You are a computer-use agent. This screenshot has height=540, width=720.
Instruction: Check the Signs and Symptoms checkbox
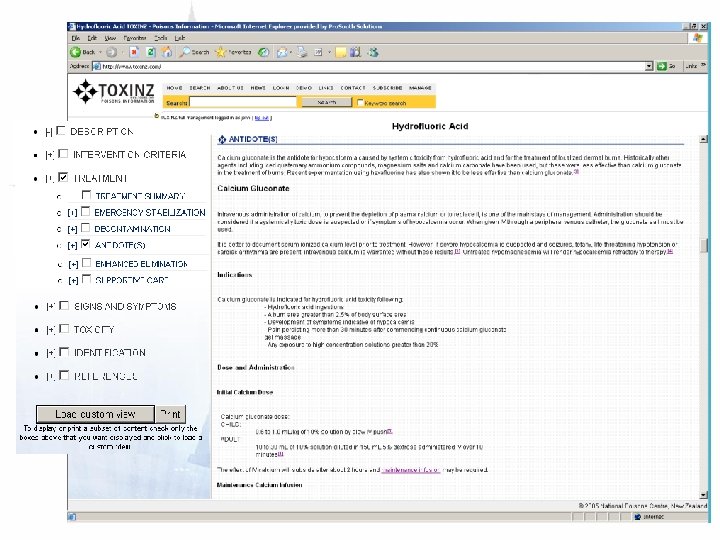tap(64, 306)
